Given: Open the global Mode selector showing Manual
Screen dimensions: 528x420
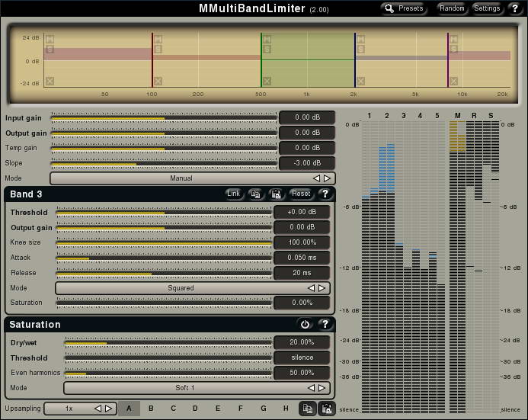Looking at the screenshot, I should coord(193,178).
